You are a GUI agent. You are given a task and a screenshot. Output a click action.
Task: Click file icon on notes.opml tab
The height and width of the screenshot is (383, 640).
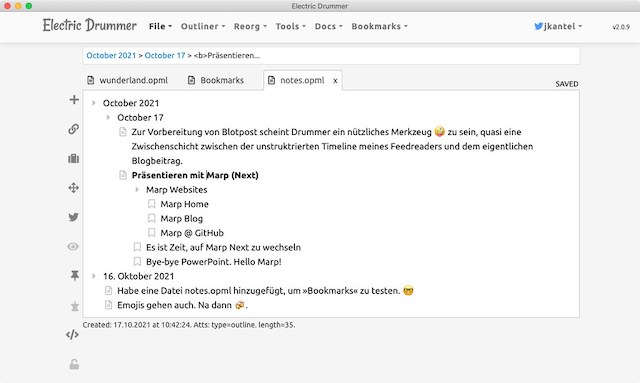tap(271, 80)
